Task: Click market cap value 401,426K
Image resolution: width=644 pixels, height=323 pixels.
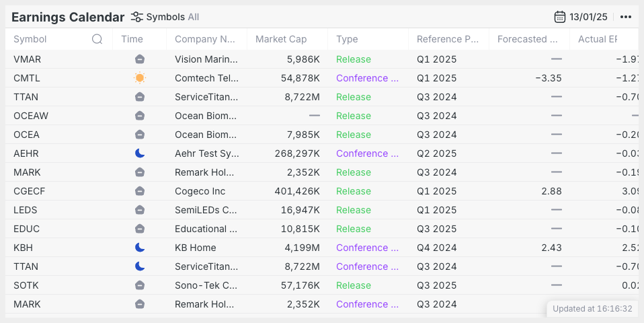Action: 297,191
